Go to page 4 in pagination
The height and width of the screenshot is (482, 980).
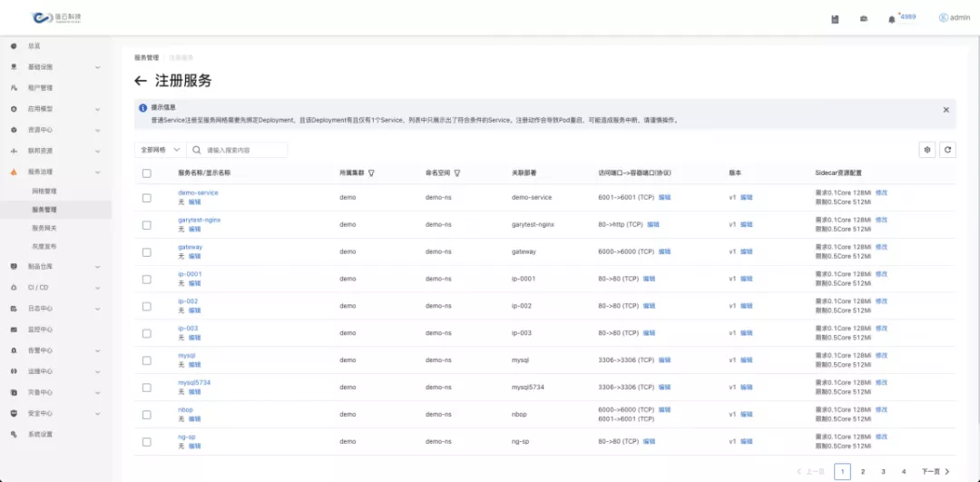[904, 471]
